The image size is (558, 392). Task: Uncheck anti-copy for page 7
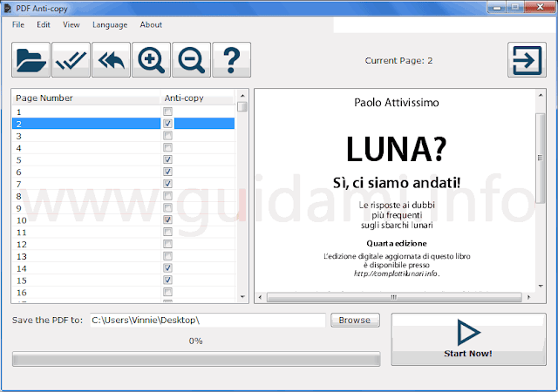tap(167, 184)
